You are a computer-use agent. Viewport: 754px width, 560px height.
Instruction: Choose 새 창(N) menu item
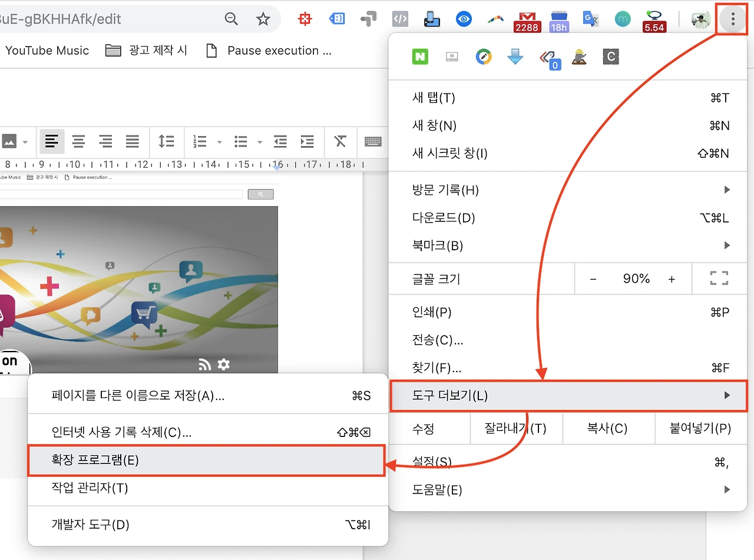[x=568, y=125]
